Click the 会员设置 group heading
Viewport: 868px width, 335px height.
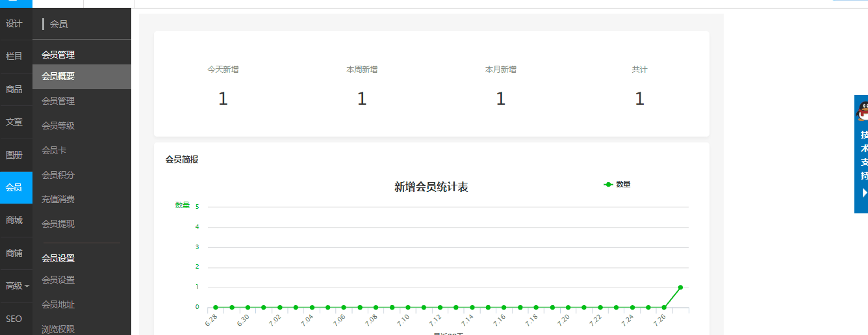tap(58, 258)
